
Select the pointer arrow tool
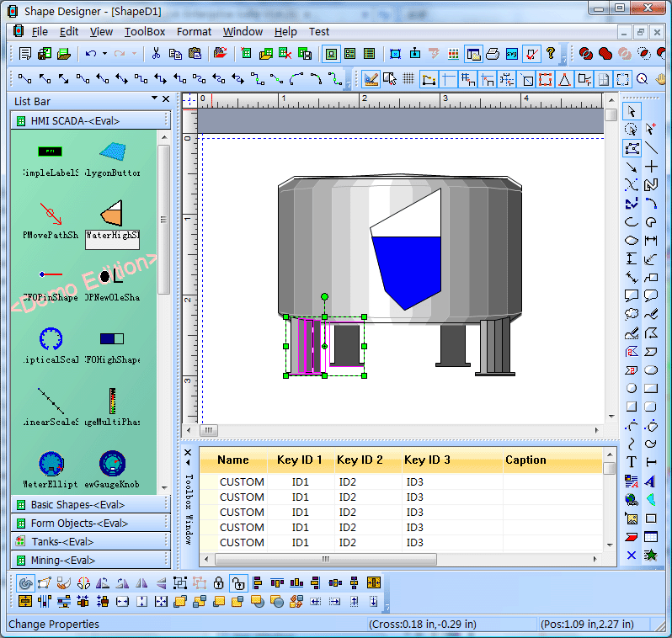632,111
